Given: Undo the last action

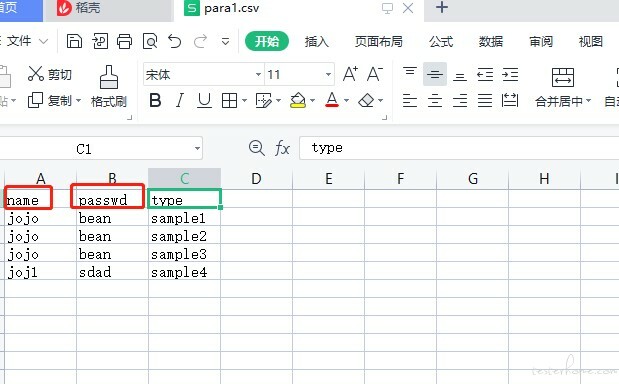Looking at the screenshot, I should 174,41.
